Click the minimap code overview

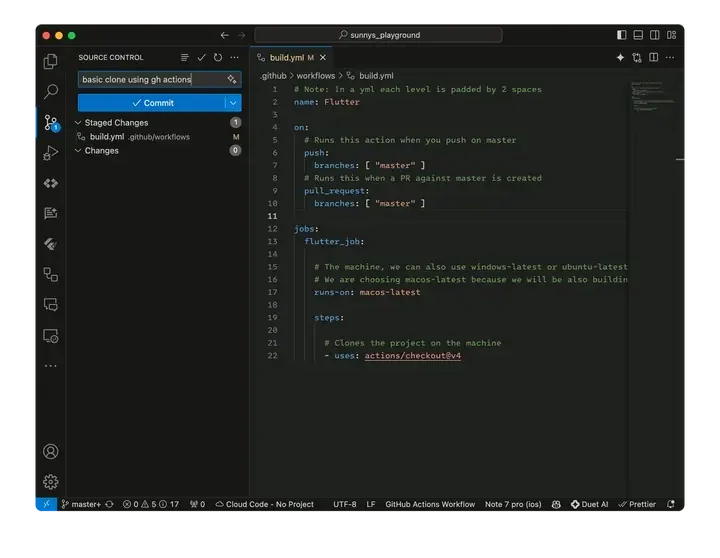652,96
